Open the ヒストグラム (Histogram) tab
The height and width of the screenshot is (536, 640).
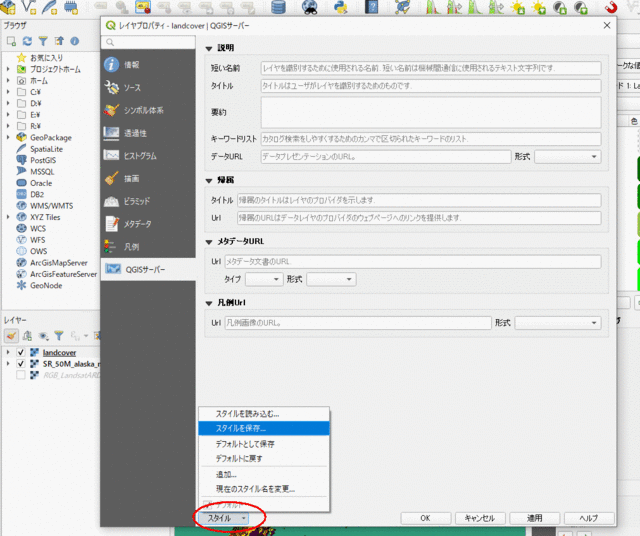tap(148, 156)
